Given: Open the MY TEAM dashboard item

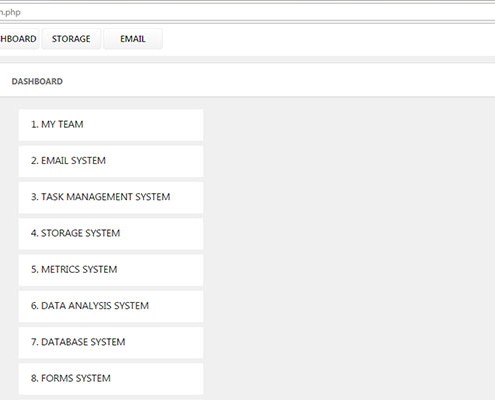Looking at the screenshot, I should 111,125.
